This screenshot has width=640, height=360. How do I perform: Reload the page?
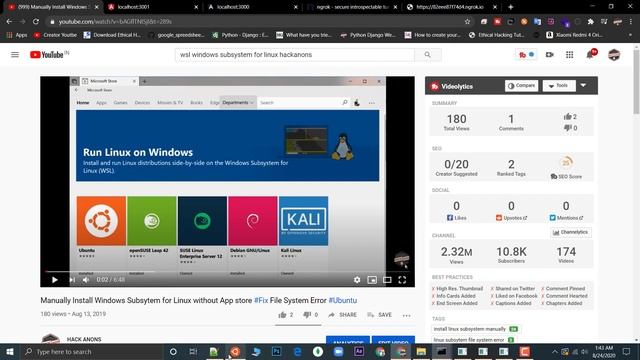tap(36, 22)
